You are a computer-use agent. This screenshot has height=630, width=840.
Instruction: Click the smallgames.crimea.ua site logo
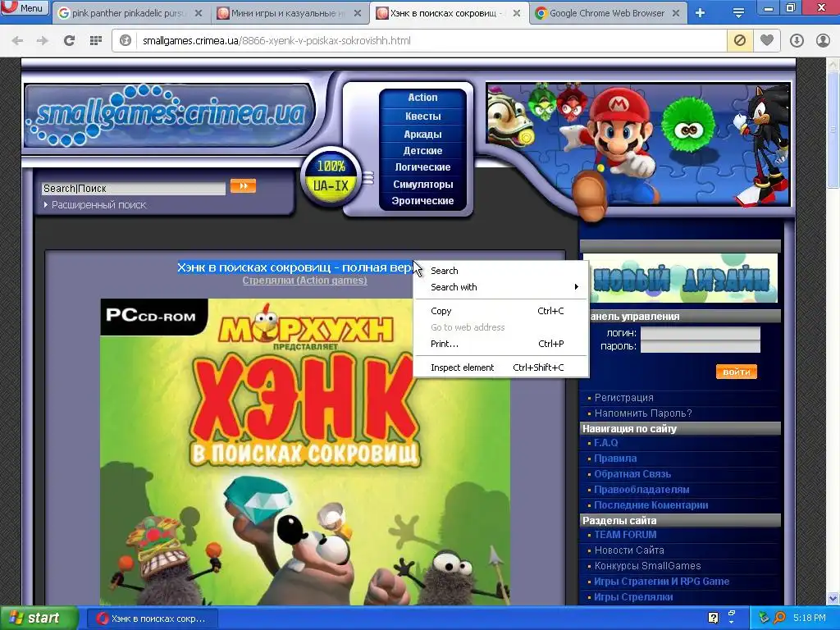169,115
